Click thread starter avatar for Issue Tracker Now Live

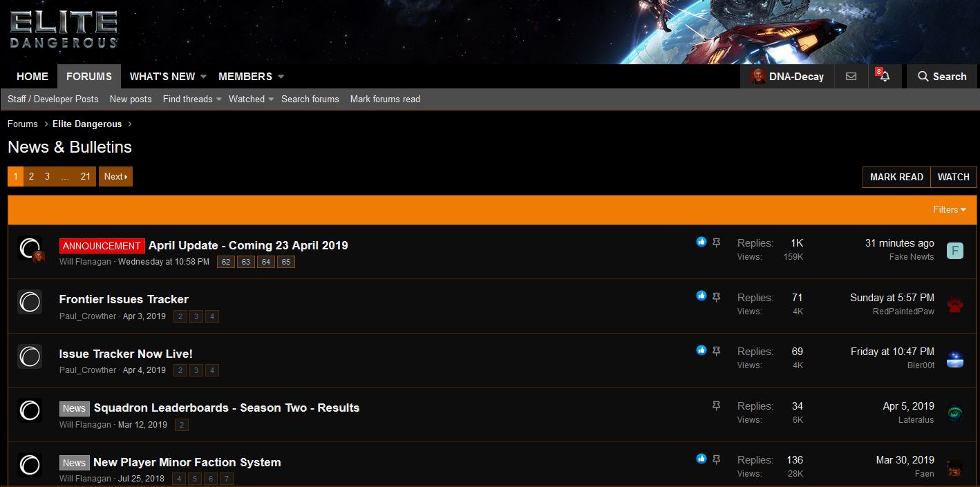pos(30,356)
